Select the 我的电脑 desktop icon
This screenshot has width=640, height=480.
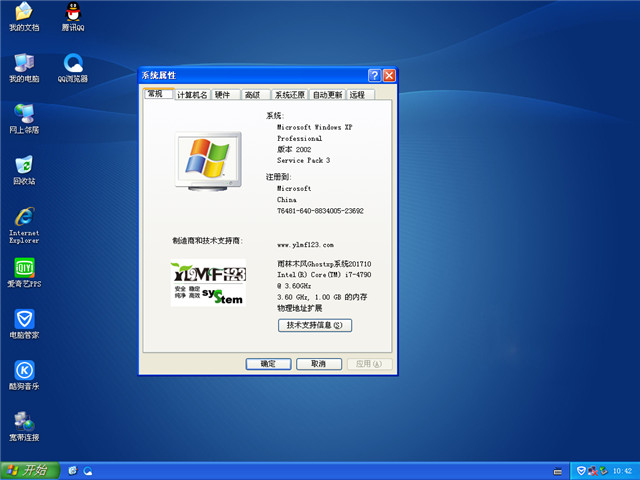24,68
